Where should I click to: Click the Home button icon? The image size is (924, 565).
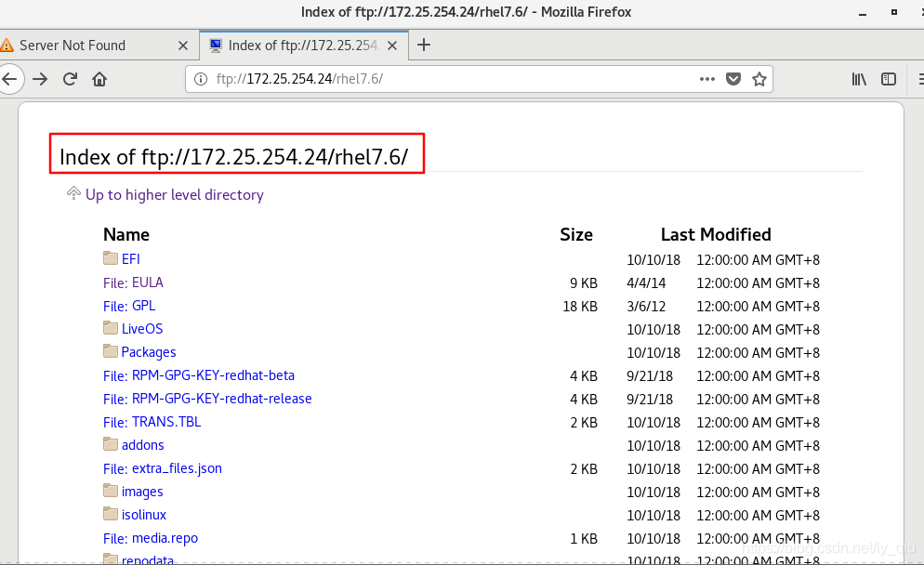coord(100,79)
